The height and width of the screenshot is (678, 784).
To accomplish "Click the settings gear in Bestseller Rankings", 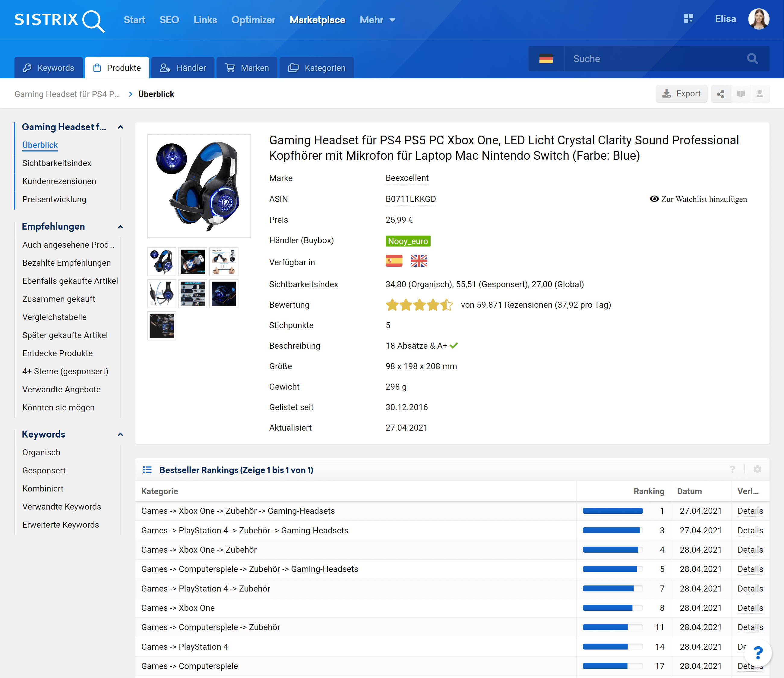I will [x=757, y=469].
